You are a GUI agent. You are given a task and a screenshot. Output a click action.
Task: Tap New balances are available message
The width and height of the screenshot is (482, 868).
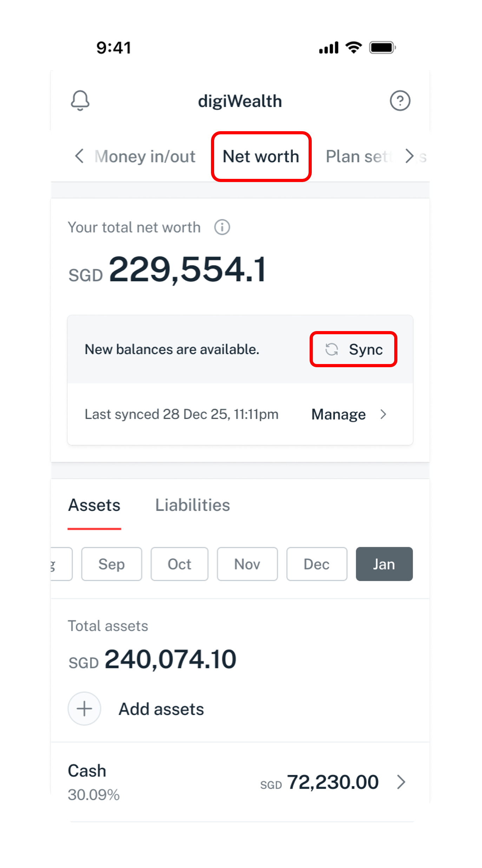(x=172, y=349)
